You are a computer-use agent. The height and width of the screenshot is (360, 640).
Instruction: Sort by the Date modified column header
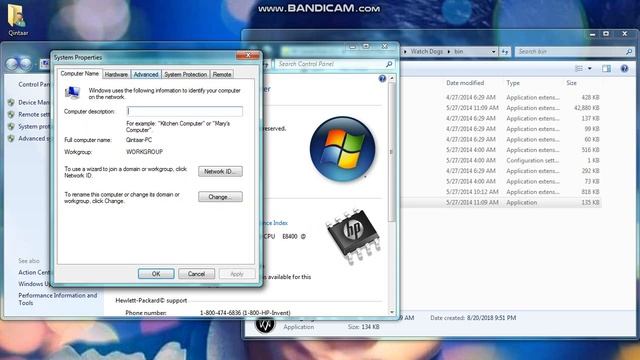pos(465,83)
